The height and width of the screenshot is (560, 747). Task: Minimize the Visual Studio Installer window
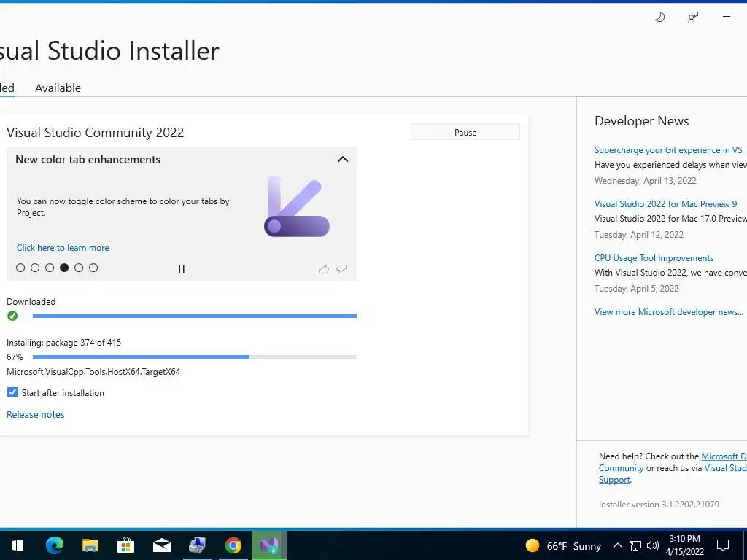pyautogui.click(x=727, y=17)
